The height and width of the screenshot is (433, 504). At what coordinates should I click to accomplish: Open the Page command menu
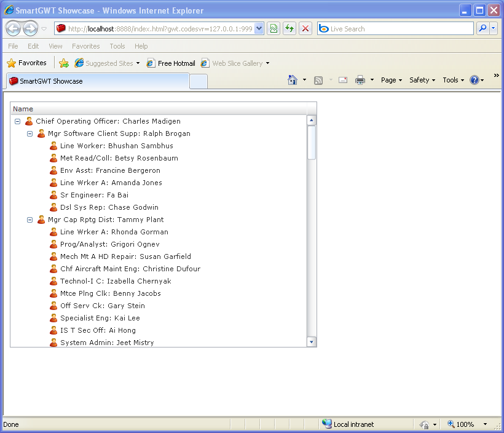tap(391, 80)
